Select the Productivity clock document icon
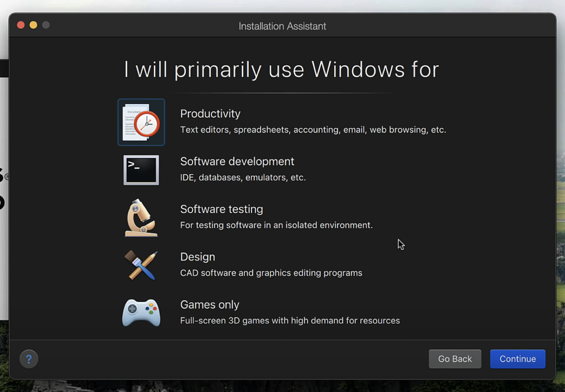 [141, 122]
